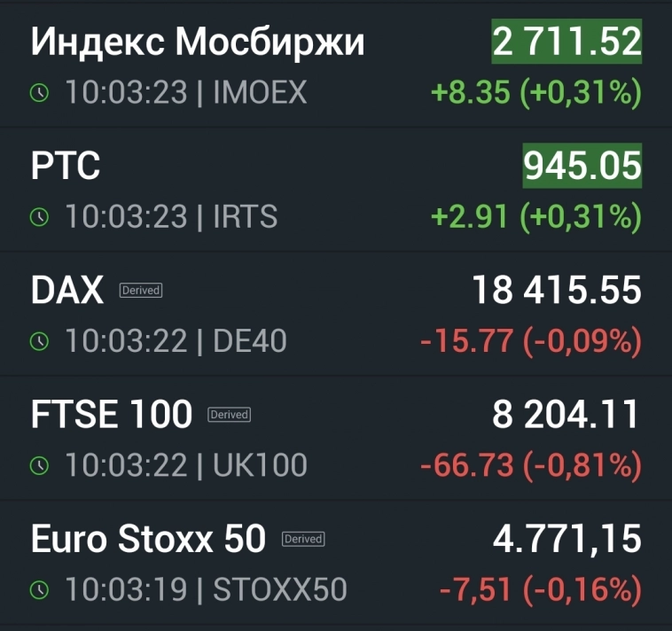Click the Derived badge next to Euro Stoxx 50
The height and width of the screenshot is (631, 672).
[x=303, y=538]
